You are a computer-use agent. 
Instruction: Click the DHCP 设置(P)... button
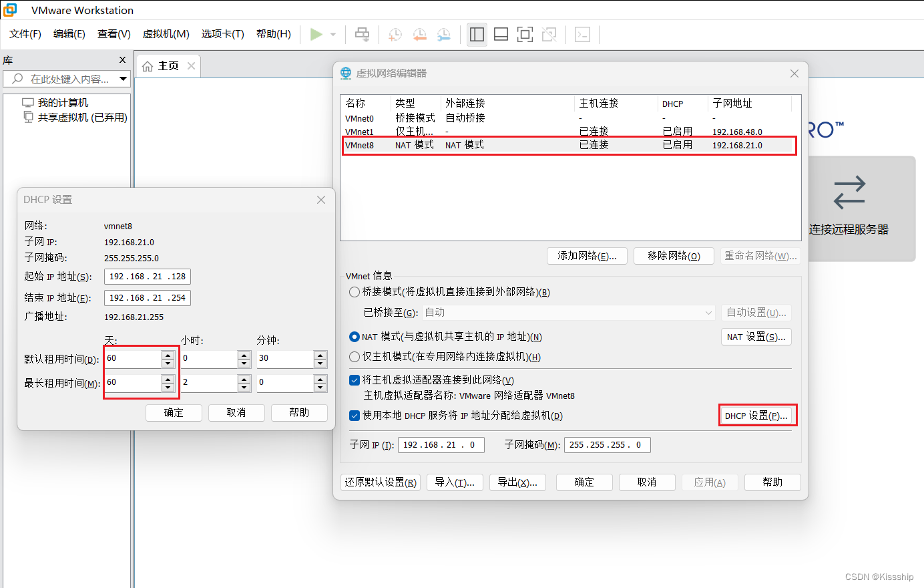tap(756, 416)
